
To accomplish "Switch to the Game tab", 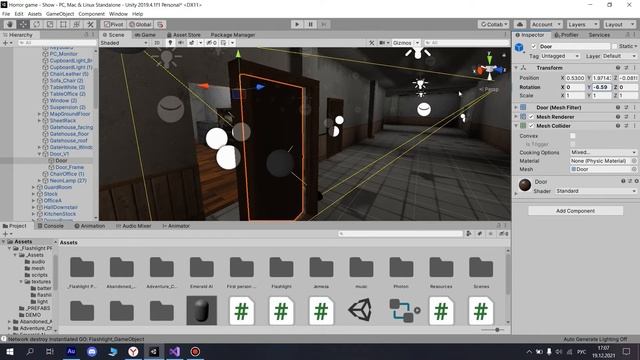I will point(145,35).
